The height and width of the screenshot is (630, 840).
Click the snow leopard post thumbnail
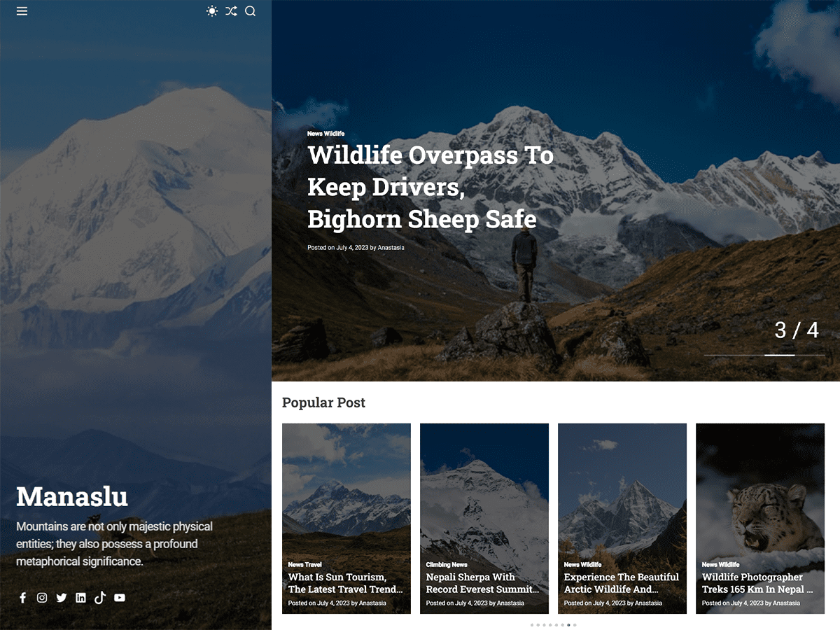coord(760,490)
